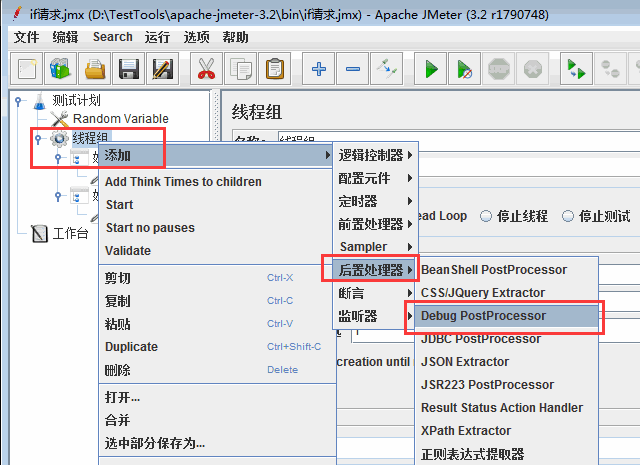Choose JSON Extractor
Screen dimensions: 640x465
[x=507, y=361]
